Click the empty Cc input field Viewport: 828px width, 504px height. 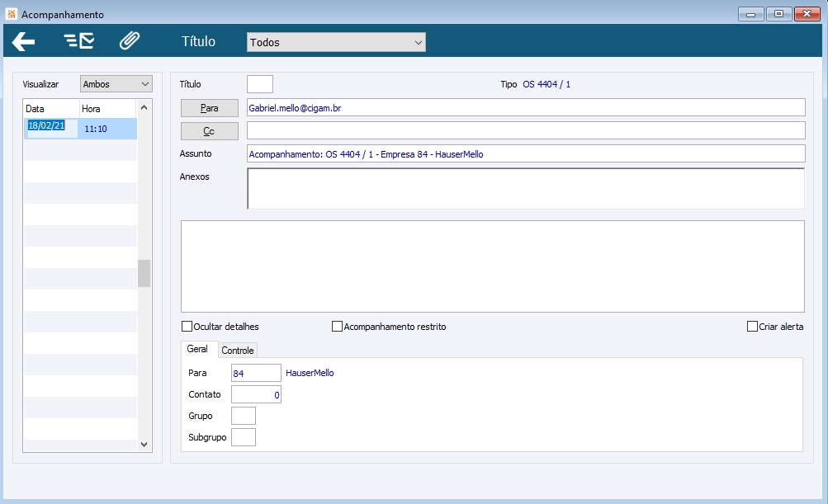pos(526,130)
